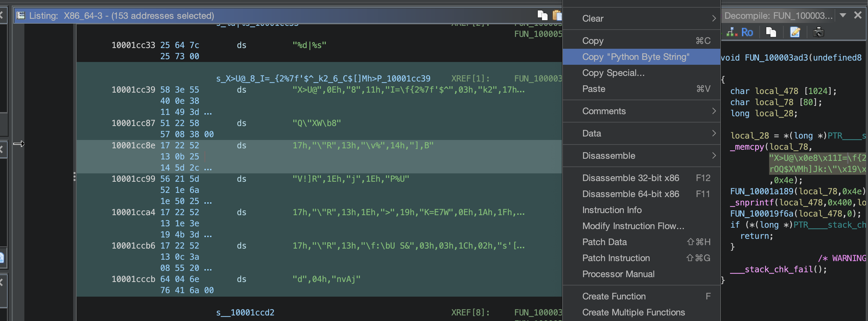Select Paste in the context menu

click(x=642, y=89)
